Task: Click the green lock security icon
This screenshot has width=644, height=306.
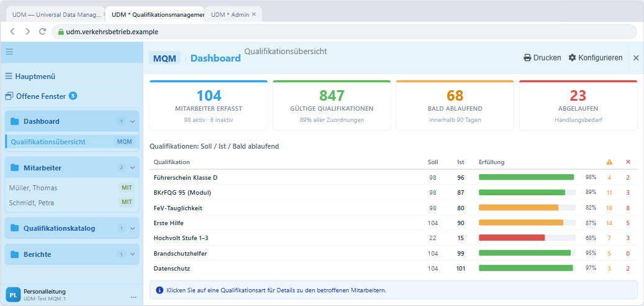Action: point(61,32)
